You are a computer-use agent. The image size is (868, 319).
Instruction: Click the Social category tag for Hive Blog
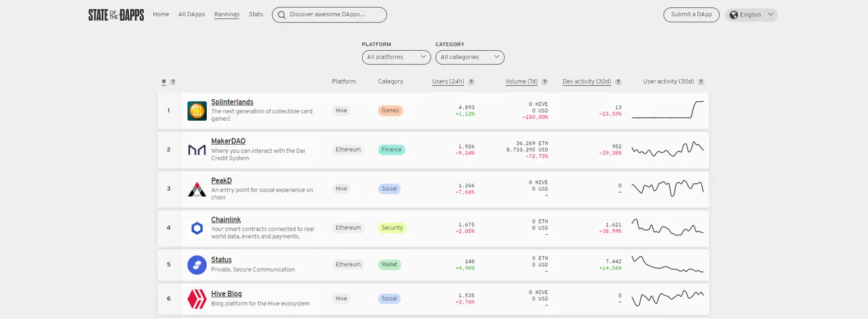coord(389,299)
